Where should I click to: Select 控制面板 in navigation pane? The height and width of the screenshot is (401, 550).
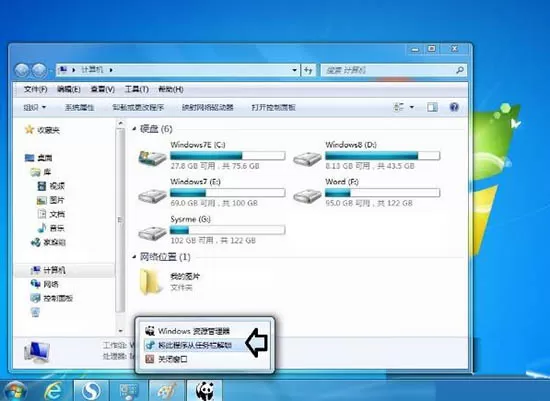click(x=52, y=298)
